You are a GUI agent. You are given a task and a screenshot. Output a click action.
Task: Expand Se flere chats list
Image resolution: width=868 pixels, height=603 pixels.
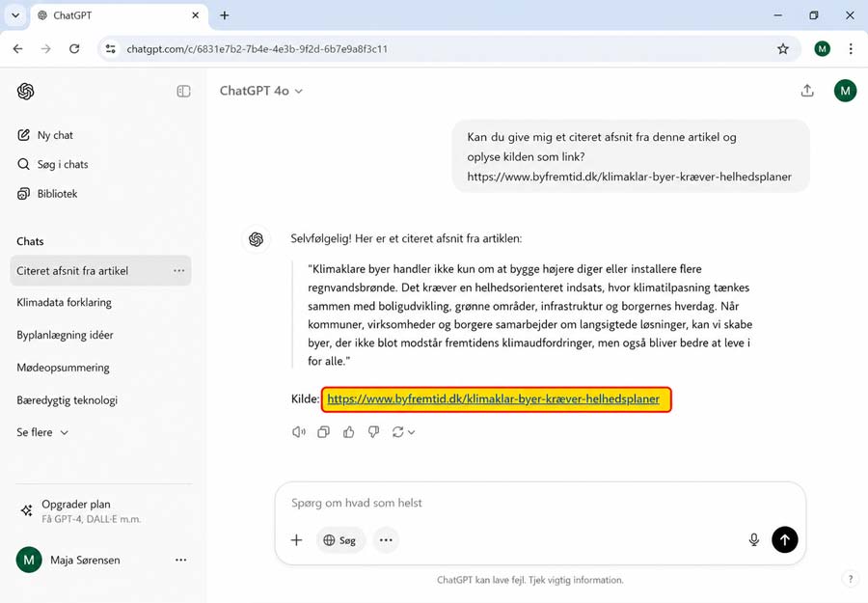click(x=42, y=432)
